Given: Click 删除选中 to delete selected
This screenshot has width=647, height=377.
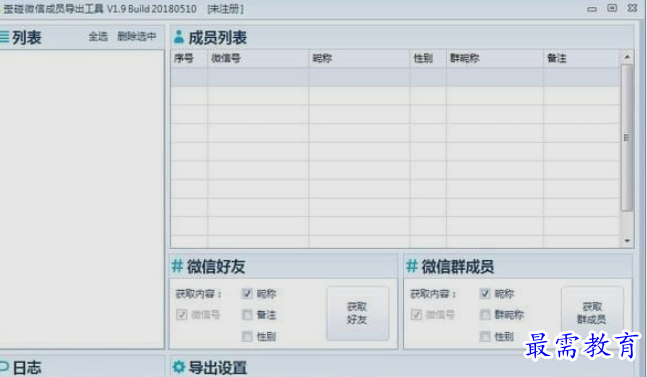Looking at the screenshot, I should 137,37.
